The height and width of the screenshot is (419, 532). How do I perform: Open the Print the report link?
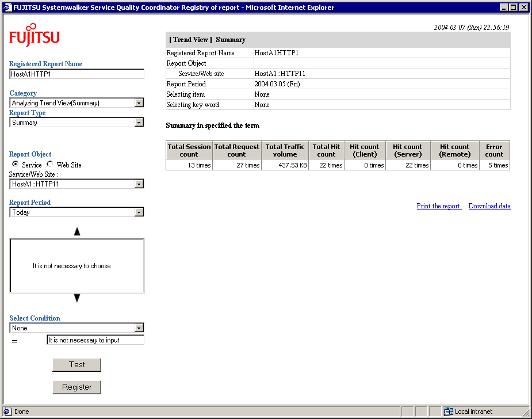point(439,206)
